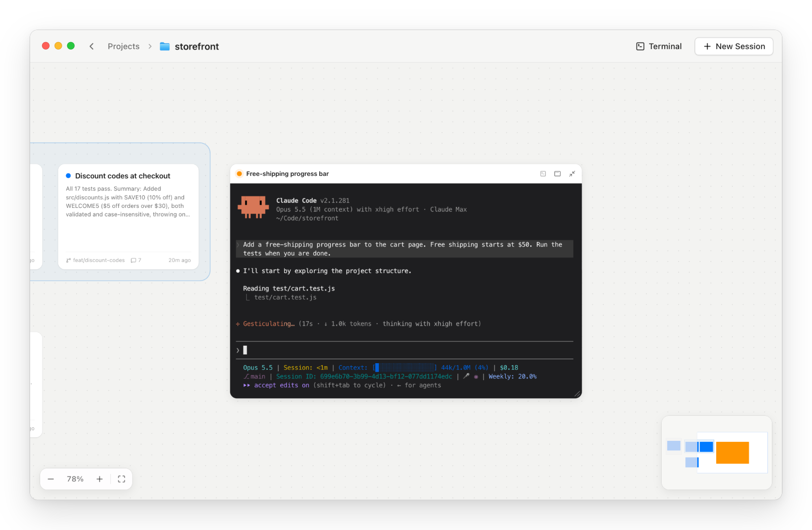Viewport: 812px width, 530px height.
Task: Click the "Weekly: 20.0%" usage entry
Action: coord(512,377)
